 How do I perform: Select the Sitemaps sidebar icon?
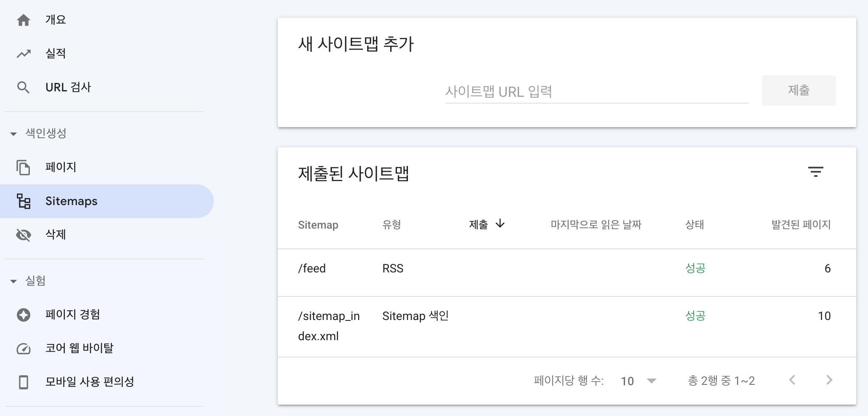(24, 201)
